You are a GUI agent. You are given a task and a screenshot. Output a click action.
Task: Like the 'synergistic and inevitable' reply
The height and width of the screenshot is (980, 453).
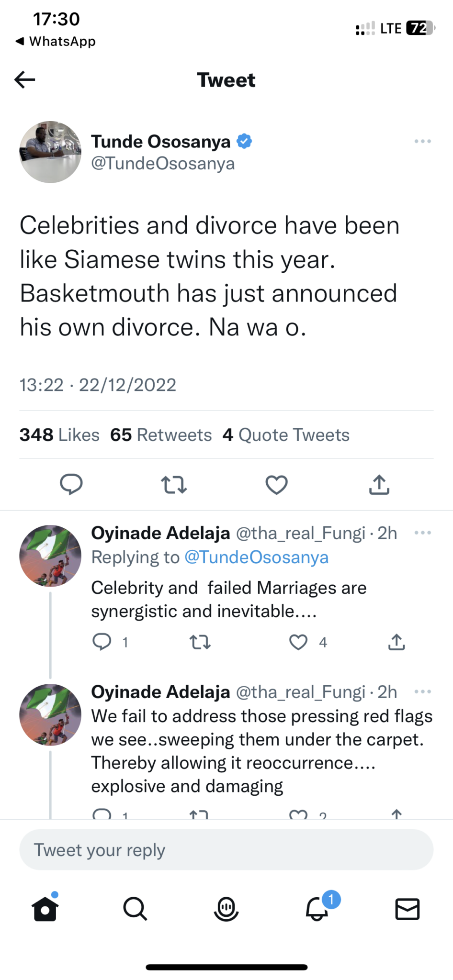coord(298,642)
